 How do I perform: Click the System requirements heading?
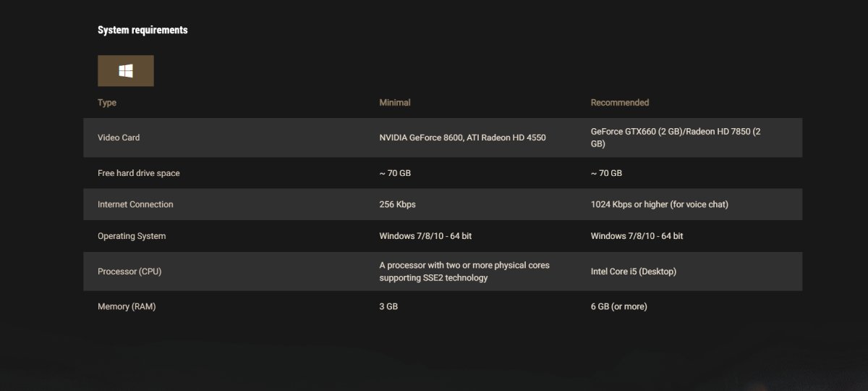(x=142, y=30)
